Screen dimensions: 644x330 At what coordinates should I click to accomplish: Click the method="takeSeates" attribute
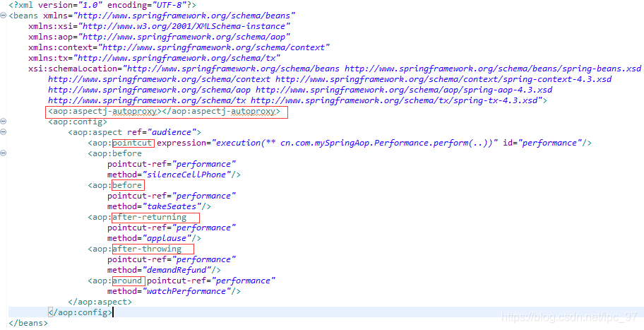tap(155, 206)
